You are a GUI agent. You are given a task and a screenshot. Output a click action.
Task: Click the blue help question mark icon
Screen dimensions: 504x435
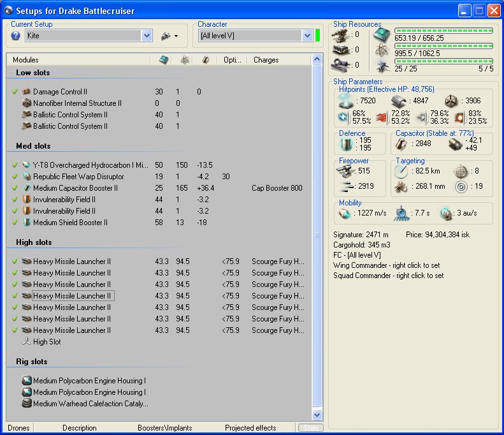[x=15, y=36]
